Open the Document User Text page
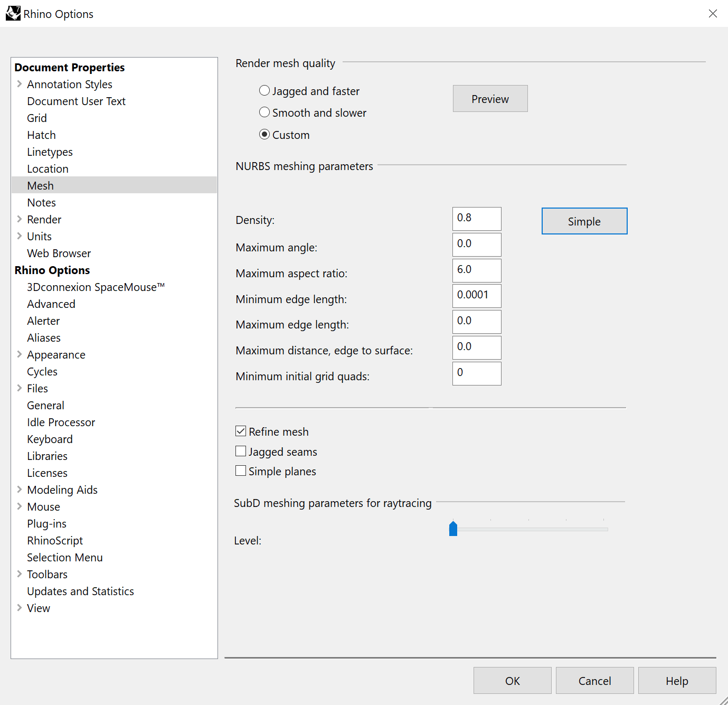This screenshot has height=705, width=728. coord(76,101)
